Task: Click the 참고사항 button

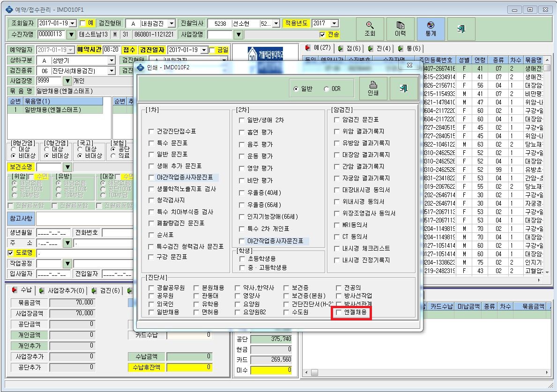Action: tap(21, 218)
